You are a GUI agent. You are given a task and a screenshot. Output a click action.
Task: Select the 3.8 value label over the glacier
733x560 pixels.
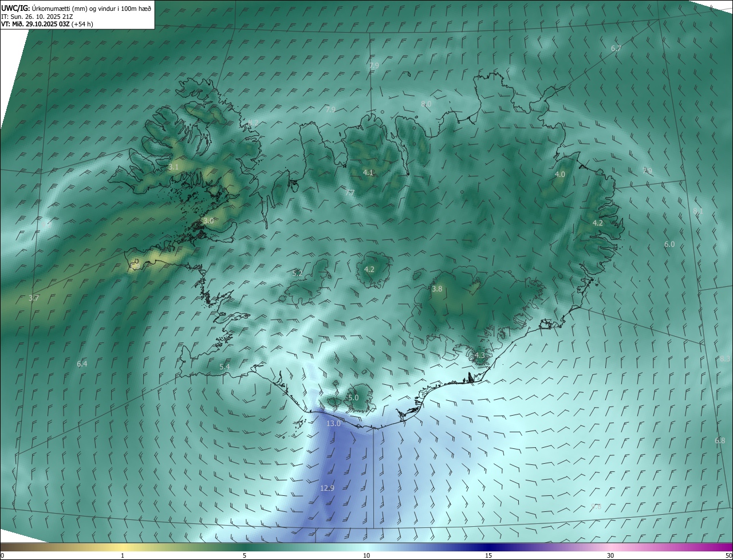coord(437,289)
